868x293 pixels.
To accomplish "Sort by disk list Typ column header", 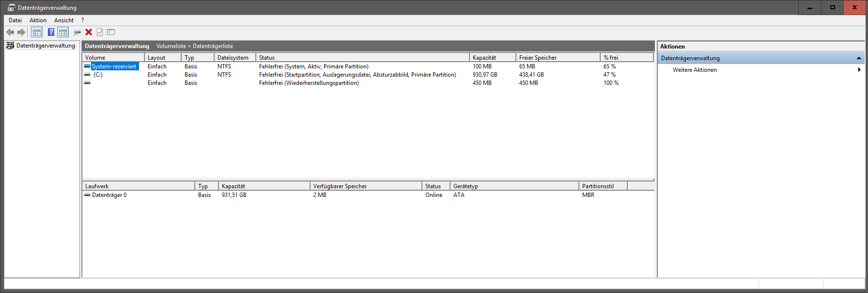I will click(207, 186).
